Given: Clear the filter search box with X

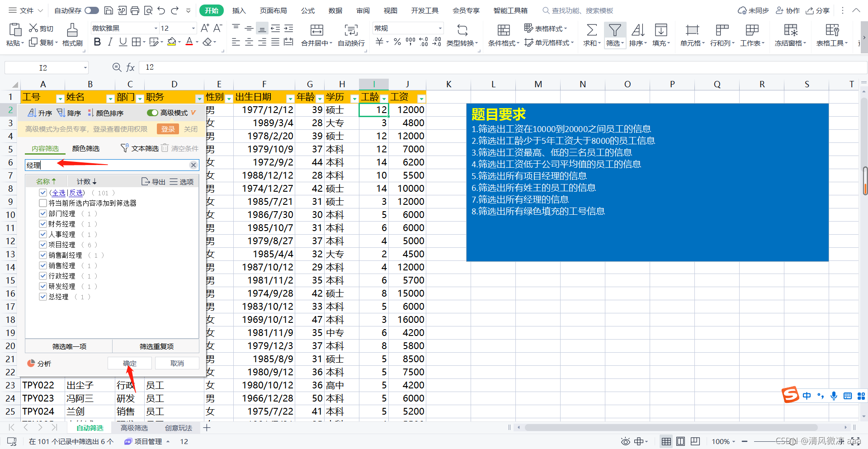Looking at the screenshot, I should coord(193,165).
